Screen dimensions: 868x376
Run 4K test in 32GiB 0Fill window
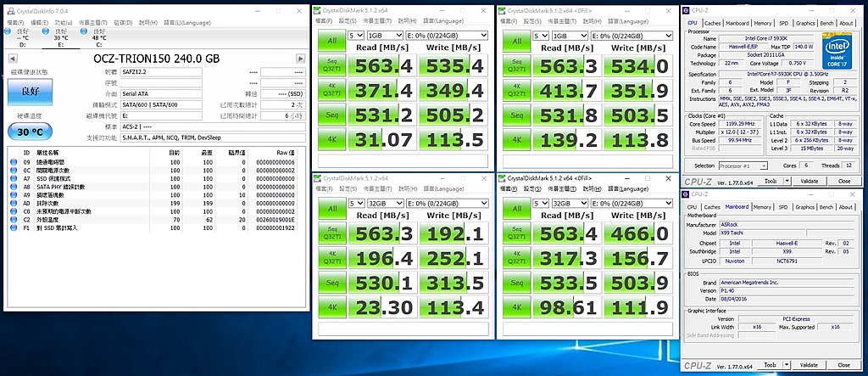[516, 307]
